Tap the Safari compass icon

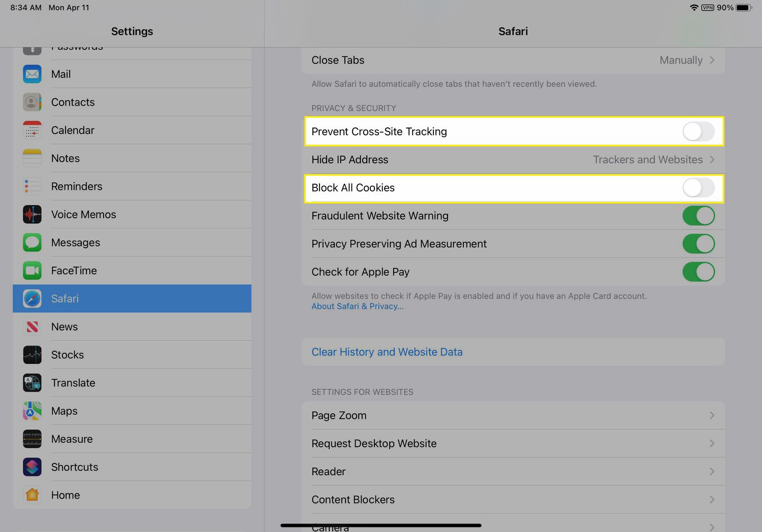tap(32, 298)
